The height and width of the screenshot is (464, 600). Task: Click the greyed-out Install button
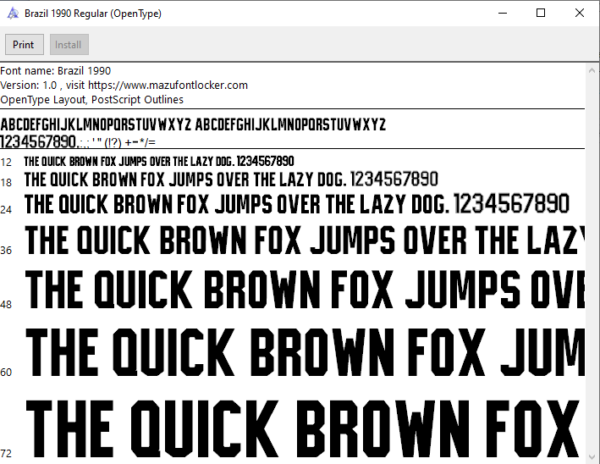point(69,44)
